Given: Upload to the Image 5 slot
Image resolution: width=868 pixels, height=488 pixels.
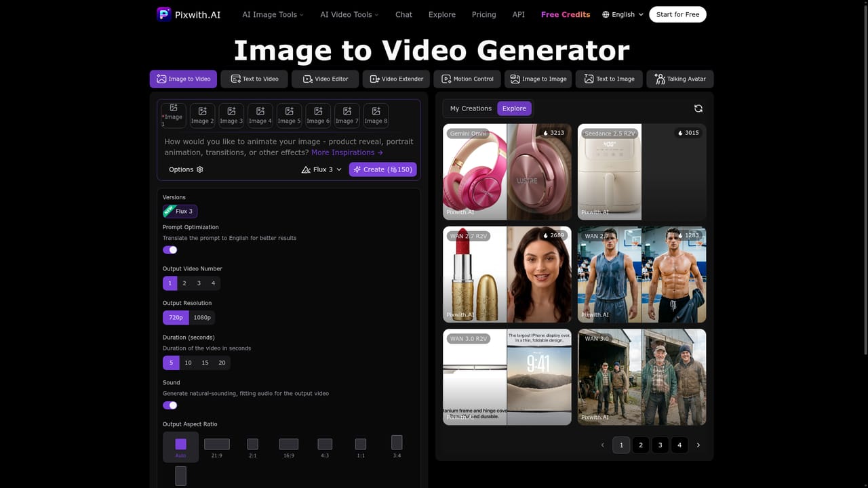Looking at the screenshot, I should (x=289, y=115).
